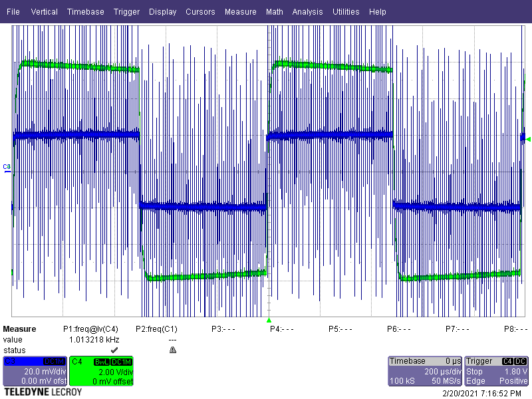The height and width of the screenshot is (399, 532).
Task: Open the Trigger menu
Action: (126, 11)
